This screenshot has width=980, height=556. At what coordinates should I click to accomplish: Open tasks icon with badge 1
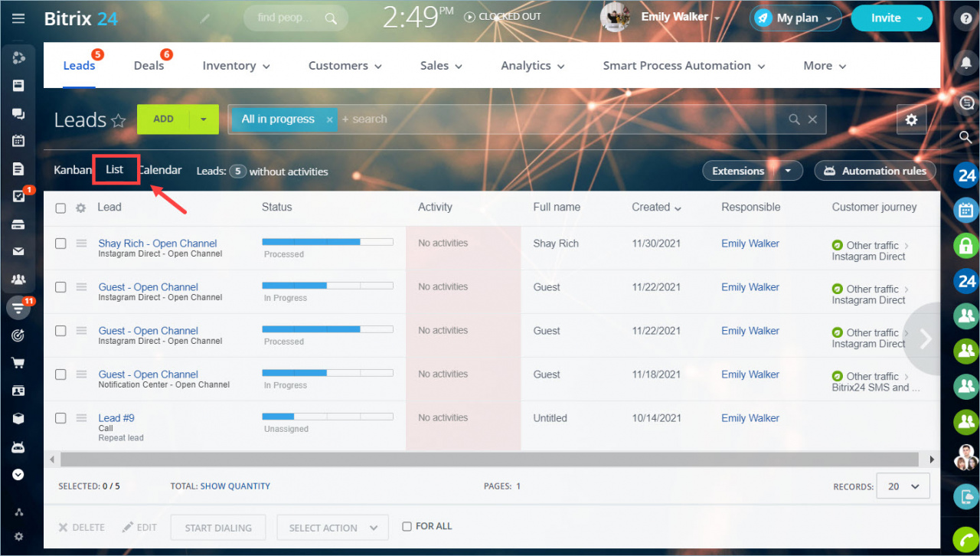click(19, 196)
